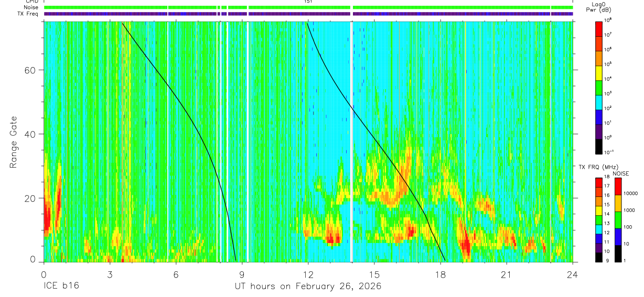Click the white data gap near 14 UT

pyautogui.click(x=351, y=141)
